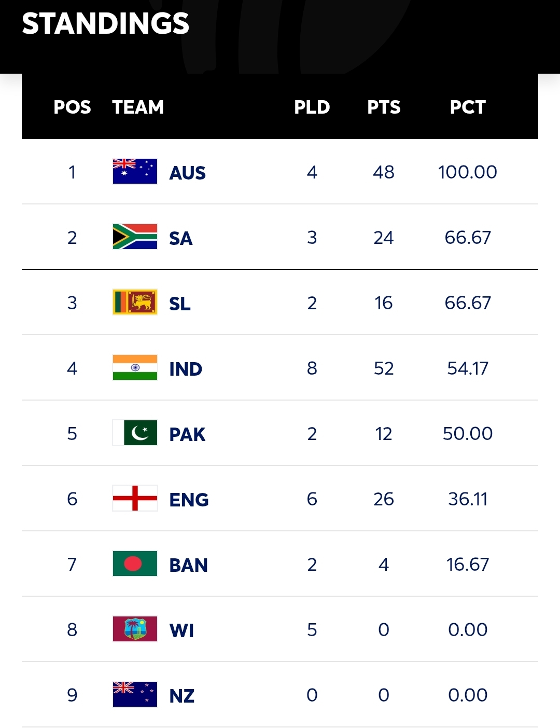This screenshot has width=560, height=728.
Task: Click the TEAM column header
Action: (x=138, y=107)
